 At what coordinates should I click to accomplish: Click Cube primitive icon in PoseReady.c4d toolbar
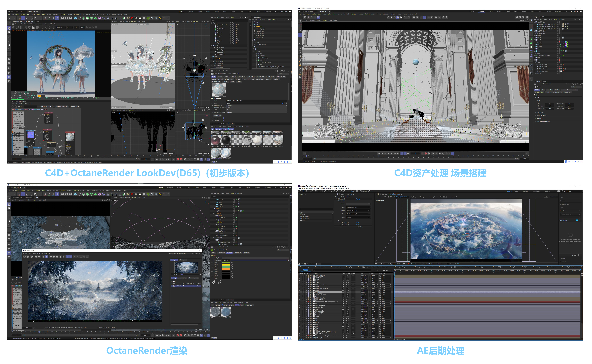[x=76, y=18]
